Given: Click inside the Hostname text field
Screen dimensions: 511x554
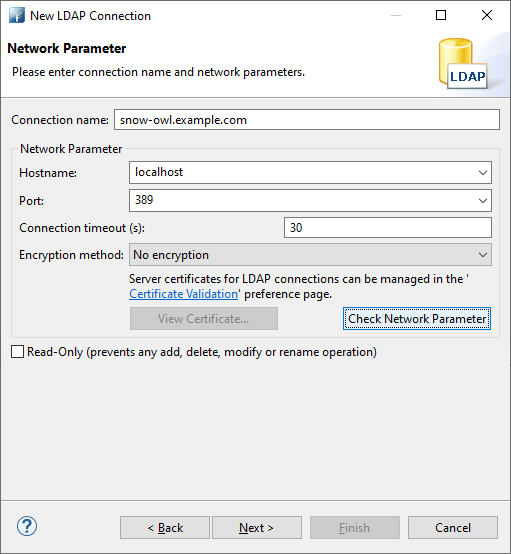Looking at the screenshot, I should [303, 172].
